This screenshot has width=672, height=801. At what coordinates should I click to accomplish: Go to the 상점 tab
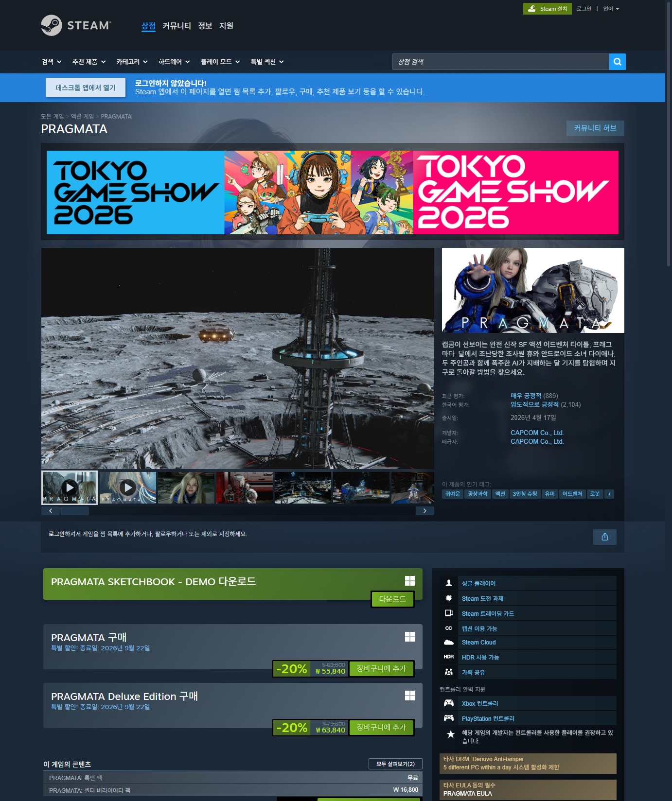pos(148,26)
